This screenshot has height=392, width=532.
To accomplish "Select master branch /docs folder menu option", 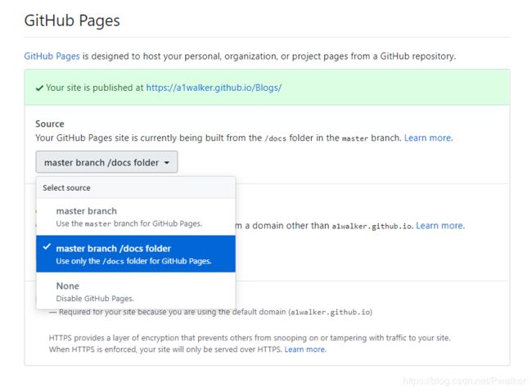I will (136, 254).
